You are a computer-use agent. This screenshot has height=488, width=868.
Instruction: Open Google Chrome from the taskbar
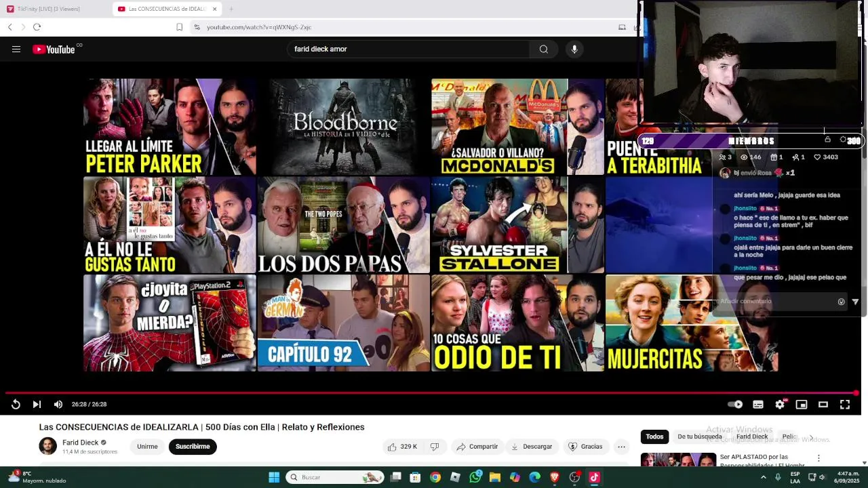tap(435, 477)
